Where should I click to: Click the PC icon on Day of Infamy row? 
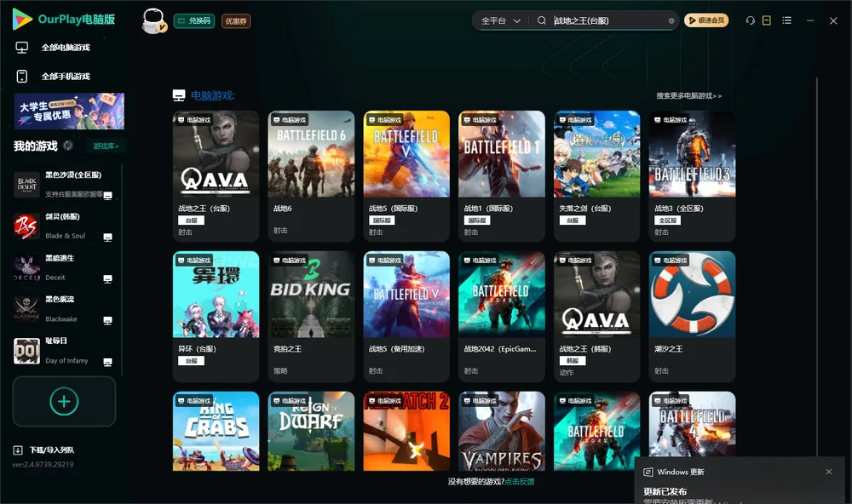coord(107,363)
